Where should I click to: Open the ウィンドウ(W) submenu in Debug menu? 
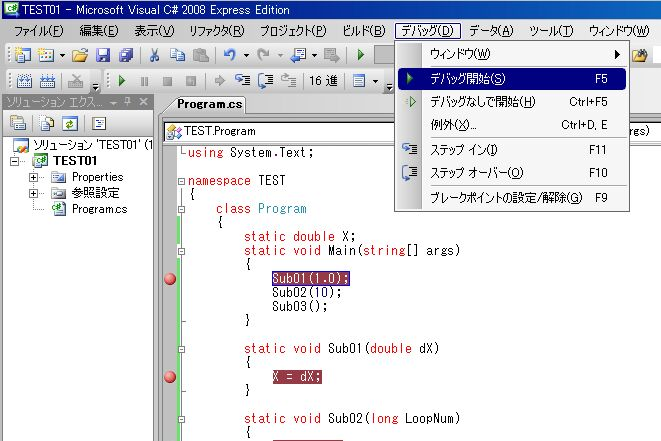(x=512, y=54)
